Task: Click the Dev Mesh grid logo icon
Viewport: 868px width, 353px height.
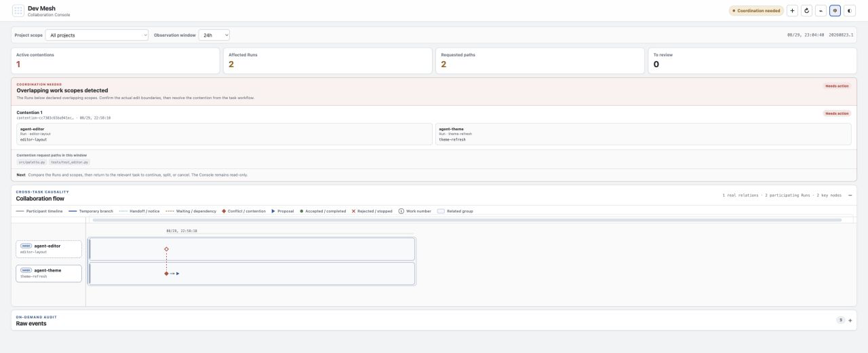Action: [x=18, y=11]
